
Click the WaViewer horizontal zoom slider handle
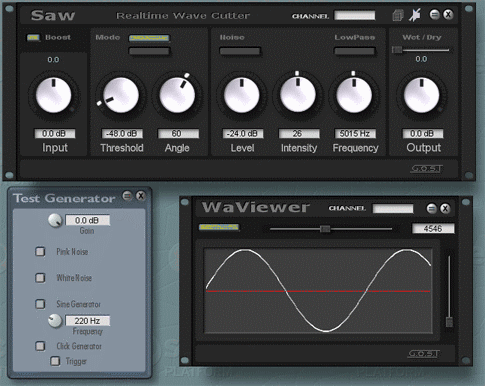point(325,229)
